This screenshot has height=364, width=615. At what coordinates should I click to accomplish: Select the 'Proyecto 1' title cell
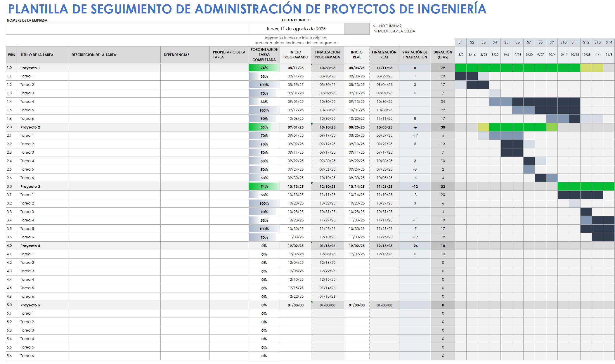pos(43,68)
